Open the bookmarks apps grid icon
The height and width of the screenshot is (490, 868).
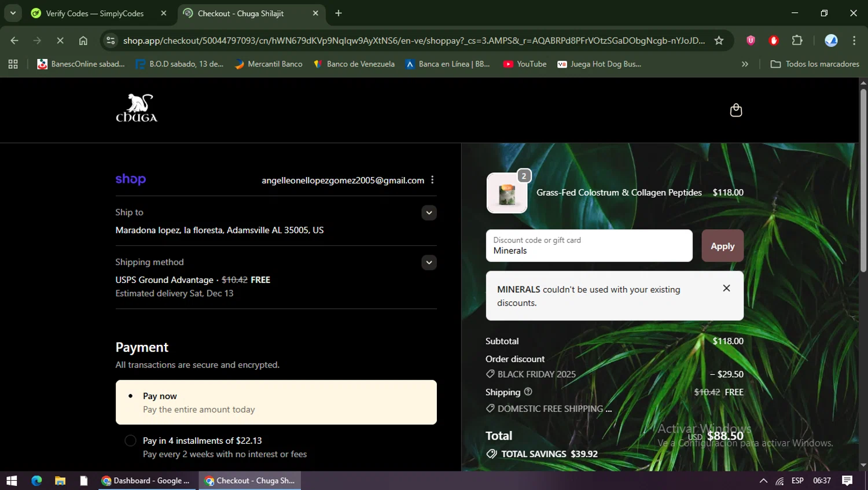click(x=13, y=64)
